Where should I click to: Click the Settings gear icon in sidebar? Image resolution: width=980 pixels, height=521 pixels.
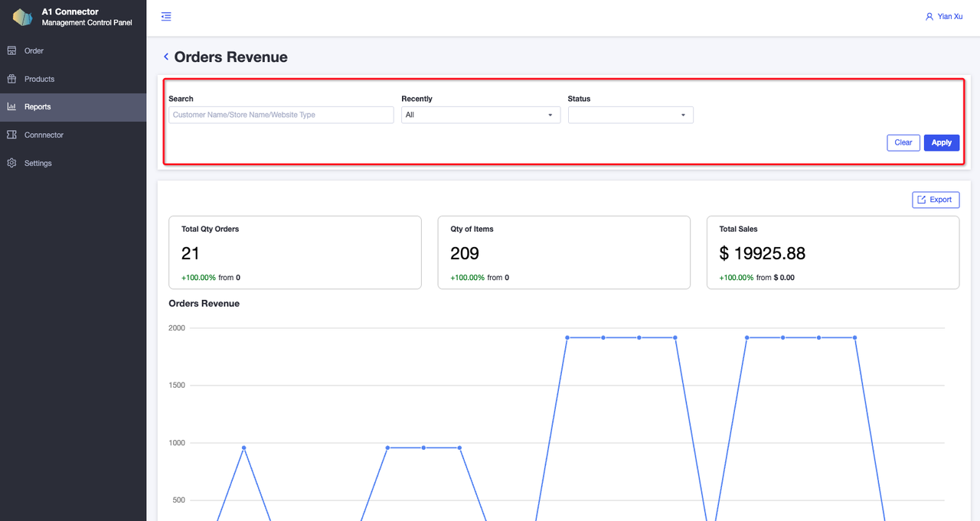pyautogui.click(x=11, y=163)
